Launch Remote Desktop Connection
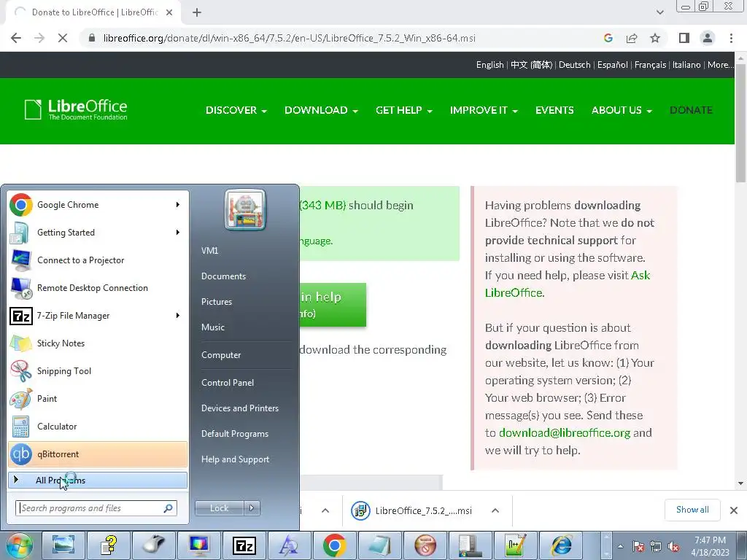 coord(98,287)
